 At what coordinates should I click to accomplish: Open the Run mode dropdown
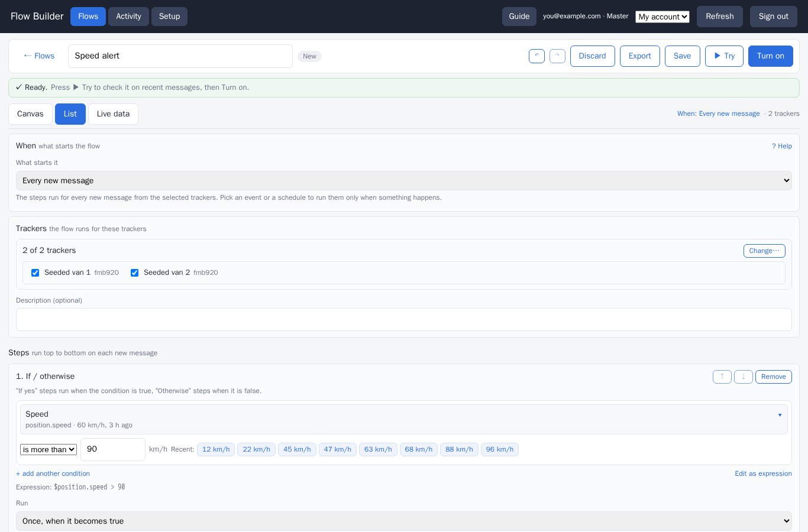tap(404, 521)
